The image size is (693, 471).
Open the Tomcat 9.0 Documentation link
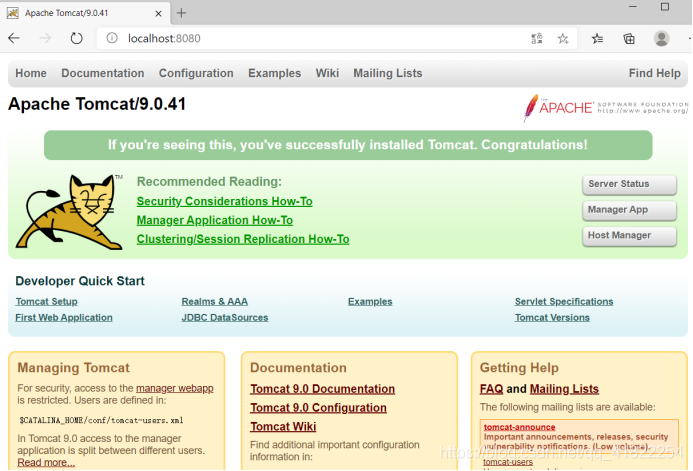point(323,389)
